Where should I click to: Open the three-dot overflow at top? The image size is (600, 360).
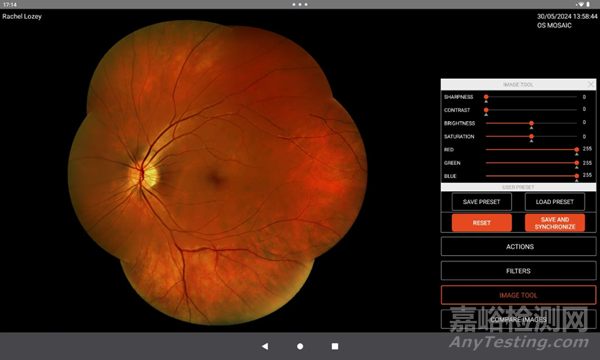point(300,5)
